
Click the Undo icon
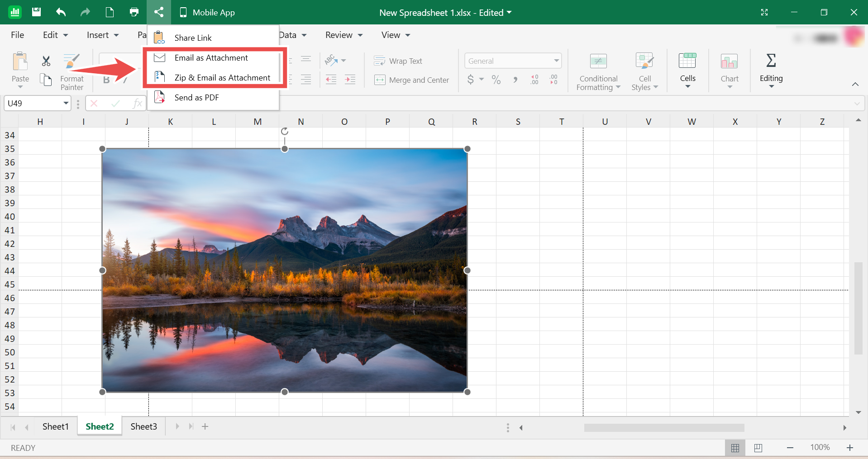point(60,12)
